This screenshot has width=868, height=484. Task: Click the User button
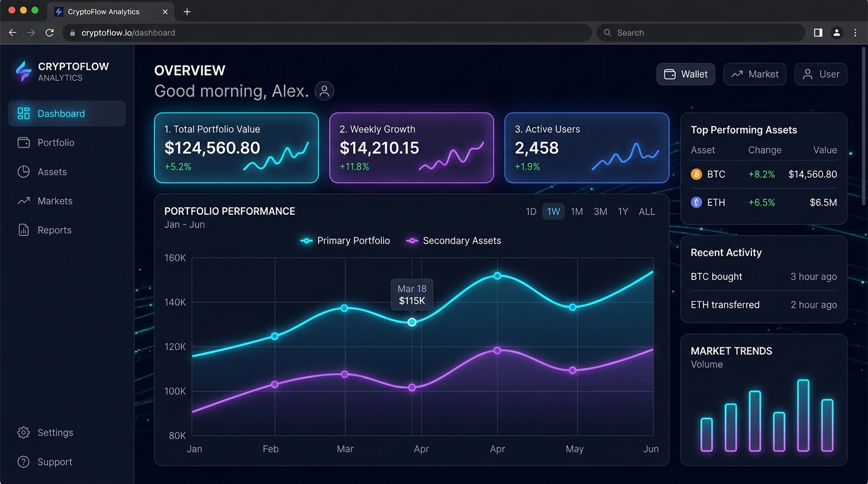click(821, 74)
